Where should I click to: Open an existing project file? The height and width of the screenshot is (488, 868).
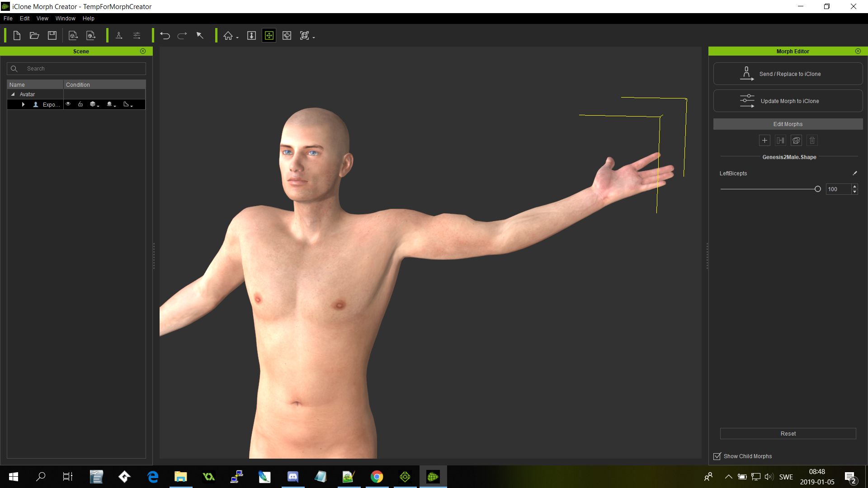click(x=34, y=36)
